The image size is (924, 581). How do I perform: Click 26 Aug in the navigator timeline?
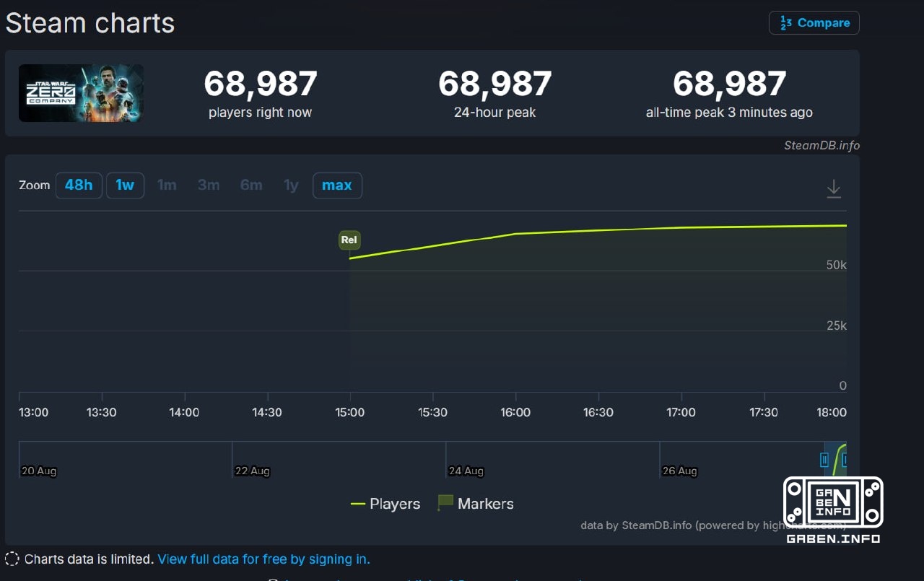[x=679, y=471]
